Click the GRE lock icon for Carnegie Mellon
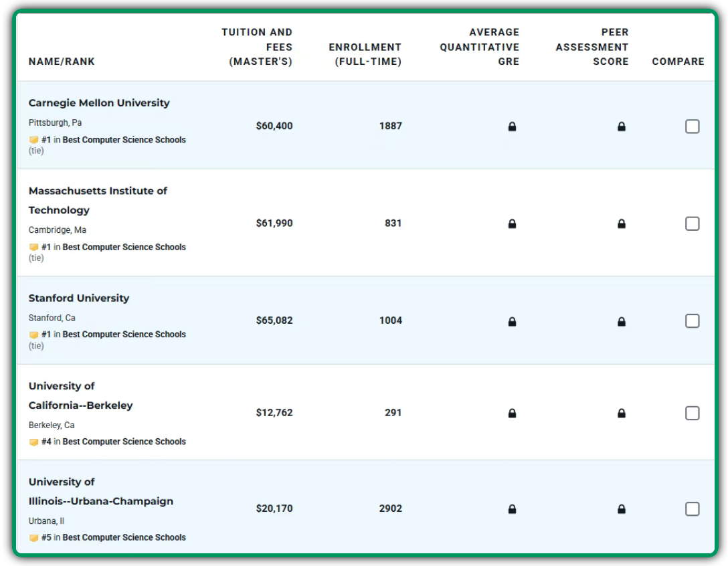Viewport: 728px width, 566px height. click(512, 126)
